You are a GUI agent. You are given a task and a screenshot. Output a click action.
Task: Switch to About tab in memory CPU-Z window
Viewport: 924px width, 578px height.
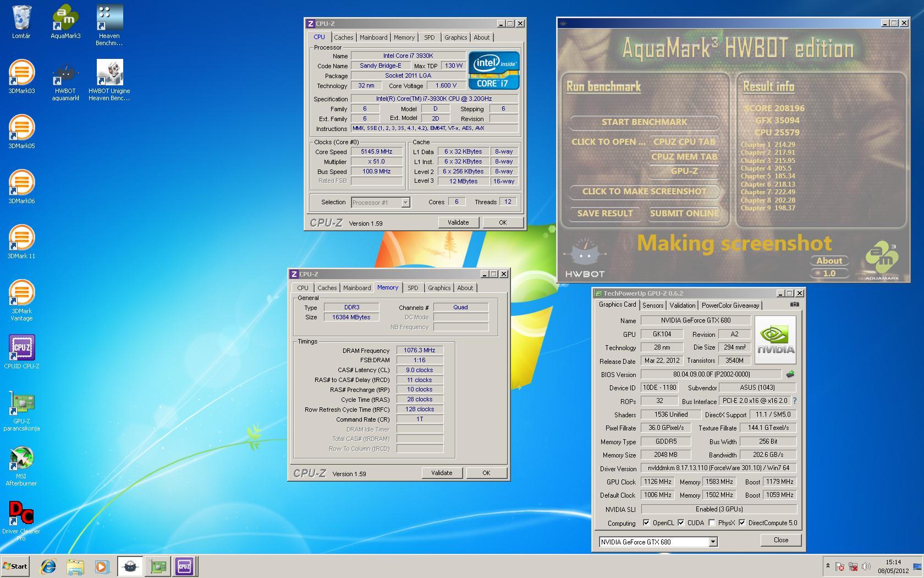click(465, 288)
